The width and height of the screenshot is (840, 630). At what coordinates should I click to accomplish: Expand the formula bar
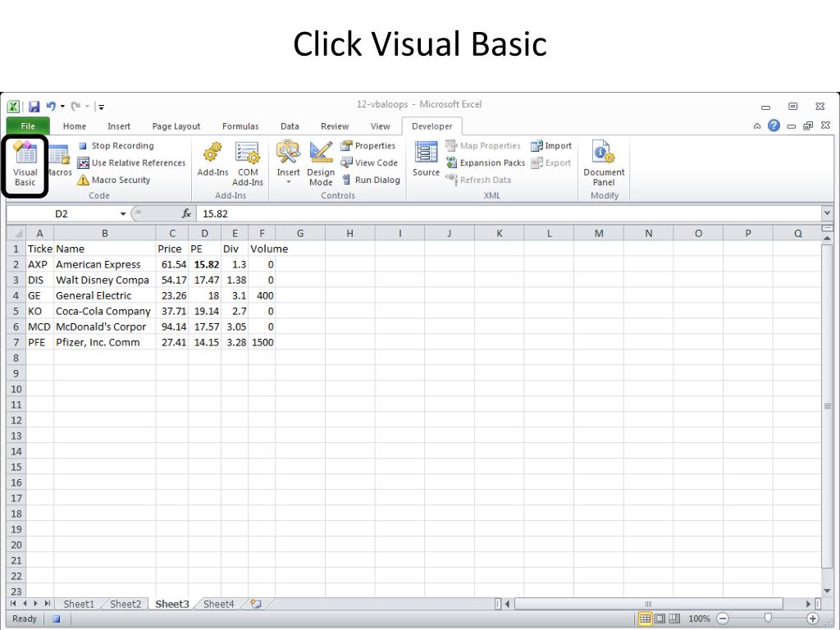pyautogui.click(x=827, y=213)
